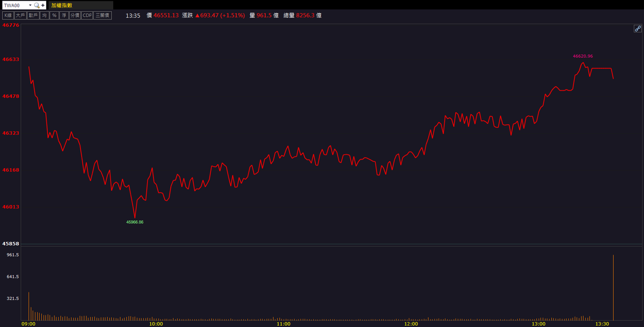Click the low label 45966.86

[x=135, y=222]
